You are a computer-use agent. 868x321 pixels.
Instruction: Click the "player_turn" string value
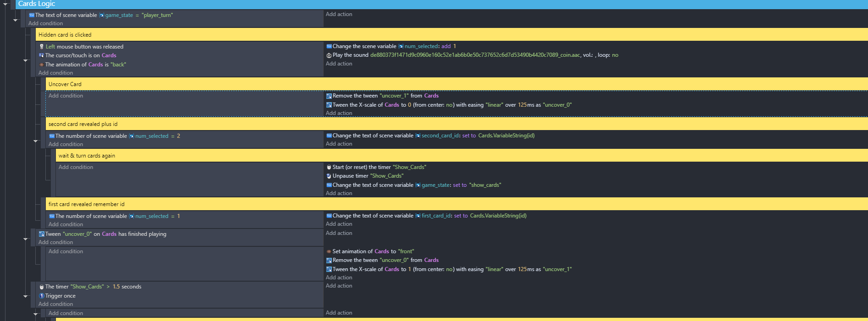pos(157,15)
